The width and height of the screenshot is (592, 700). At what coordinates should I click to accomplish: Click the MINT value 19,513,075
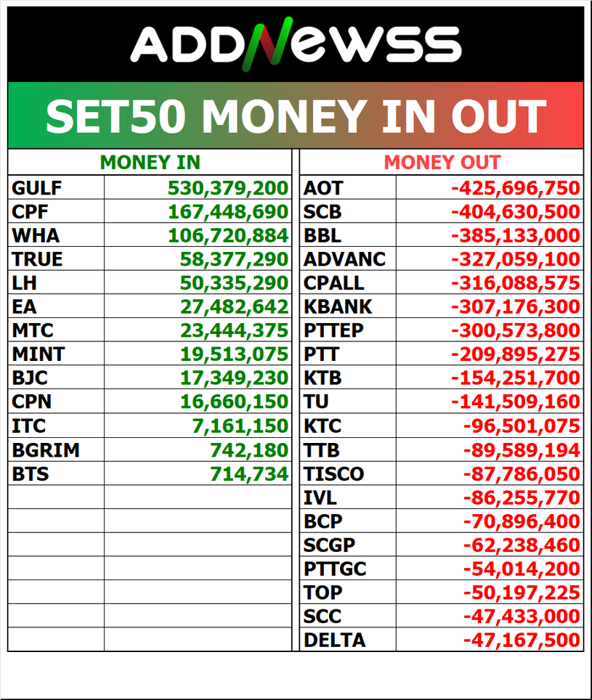(x=234, y=354)
